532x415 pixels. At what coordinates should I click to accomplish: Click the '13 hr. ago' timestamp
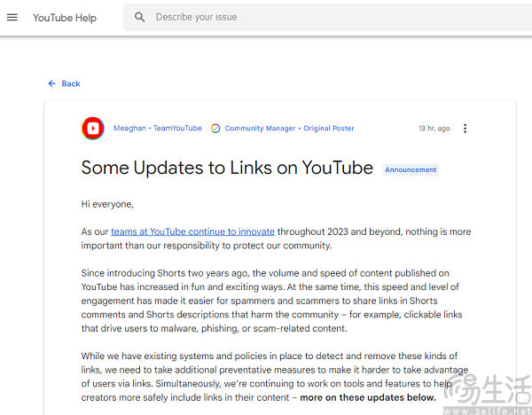(x=434, y=129)
